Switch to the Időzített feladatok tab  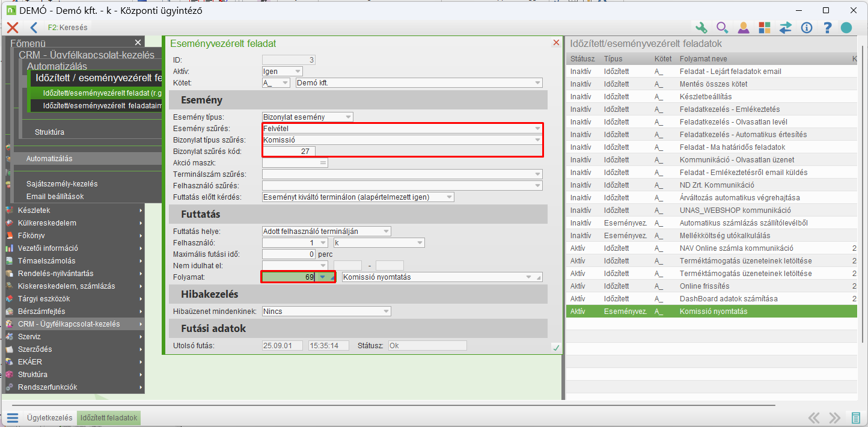(x=109, y=418)
